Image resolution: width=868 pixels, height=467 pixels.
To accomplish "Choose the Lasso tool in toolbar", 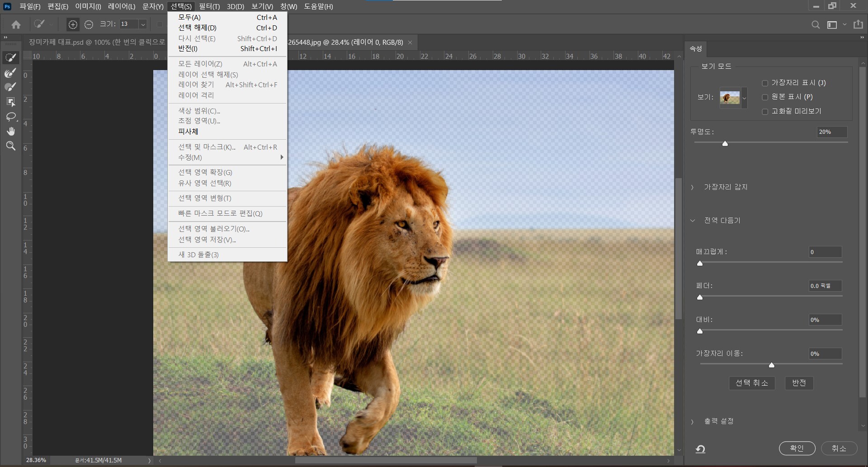I will pyautogui.click(x=10, y=117).
